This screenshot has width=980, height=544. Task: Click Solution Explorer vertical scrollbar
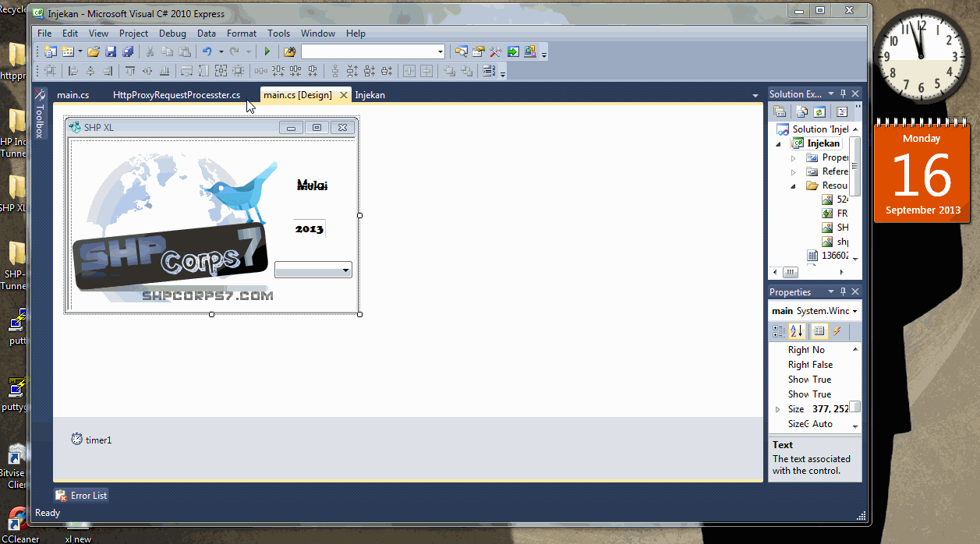click(x=855, y=166)
